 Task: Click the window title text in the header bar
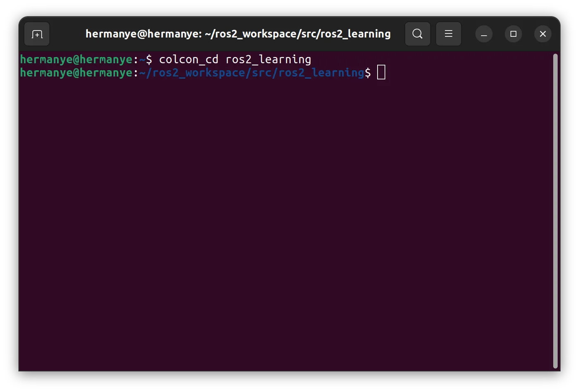point(238,34)
